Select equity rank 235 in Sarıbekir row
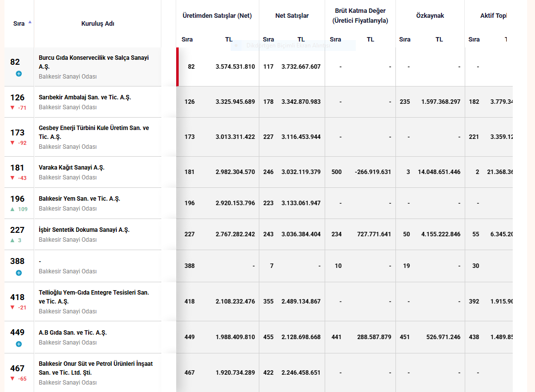 coord(405,102)
